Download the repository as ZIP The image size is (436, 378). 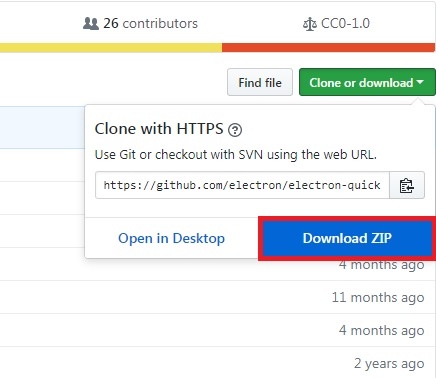tap(347, 238)
